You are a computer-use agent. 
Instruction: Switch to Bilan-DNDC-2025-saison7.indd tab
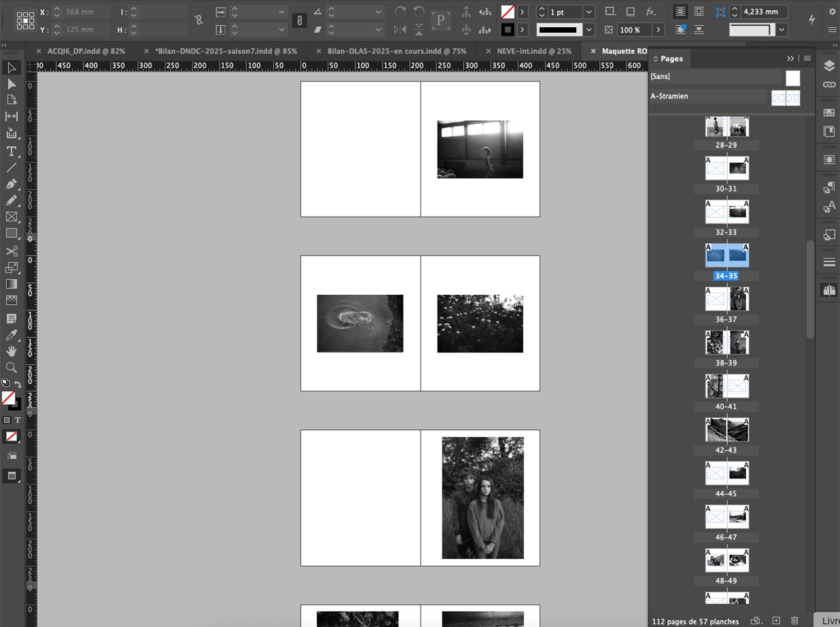(x=226, y=51)
